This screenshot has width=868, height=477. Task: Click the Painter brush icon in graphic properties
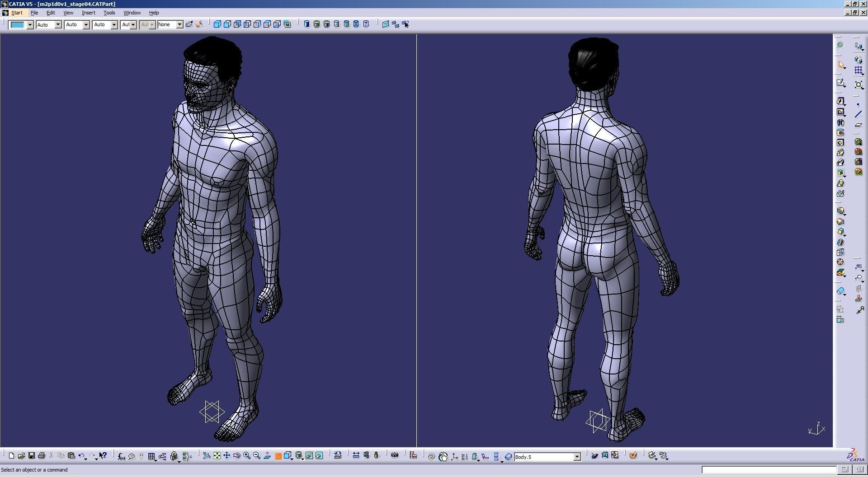(189, 24)
